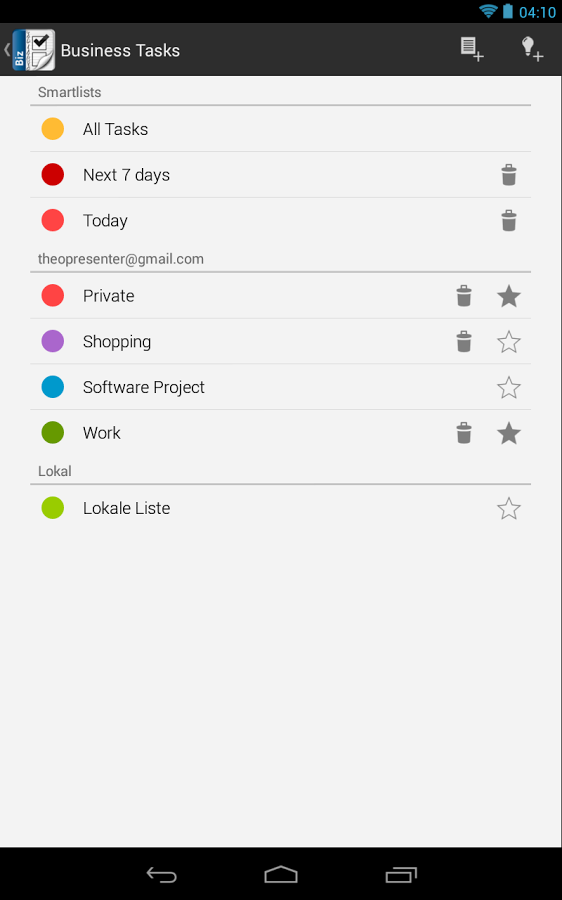The image size is (562, 900).
Task: Star the Shopping list
Action: pyautogui.click(x=509, y=342)
